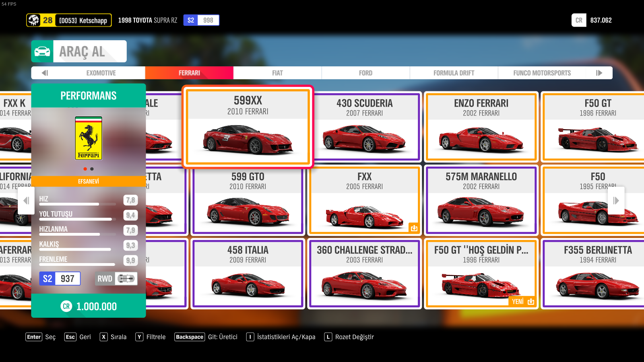This screenshot has height=362, width=644.
Task: Go to next manufacturer tabs arrow
Action: click(x=599, y=73)
